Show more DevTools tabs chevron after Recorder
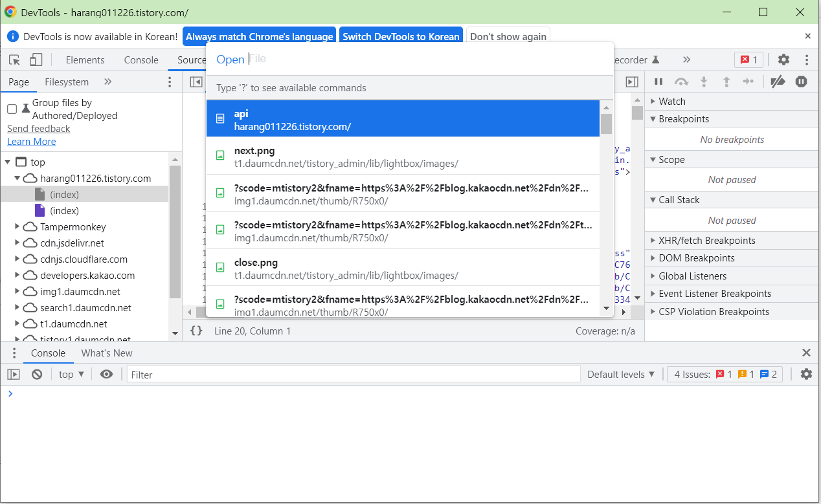821x504 pixels. click(686, 60)
